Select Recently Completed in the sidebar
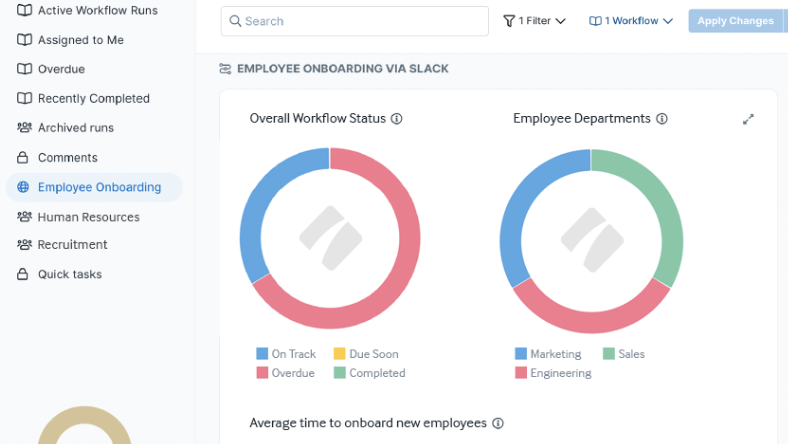788x444 pixels. [x=93, y=99]
